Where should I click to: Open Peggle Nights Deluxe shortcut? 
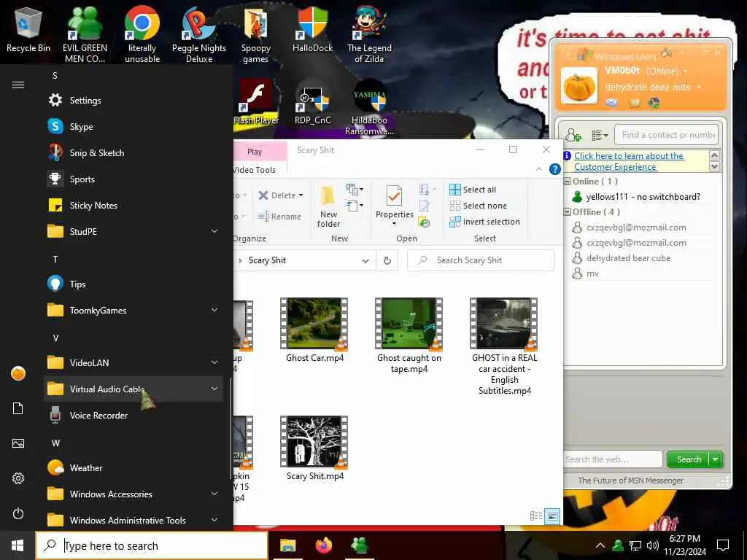pos(199,34)
